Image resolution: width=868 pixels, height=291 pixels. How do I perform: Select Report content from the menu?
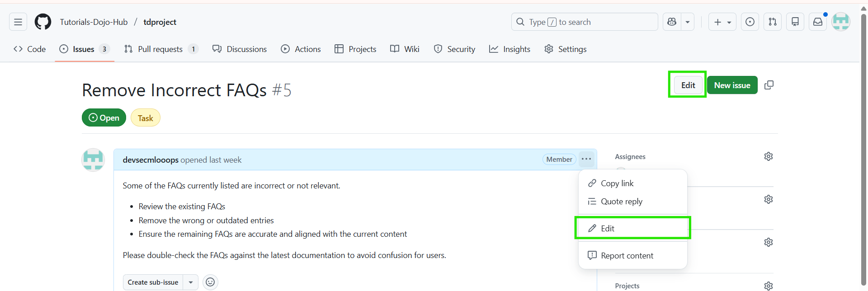(633, 255)
